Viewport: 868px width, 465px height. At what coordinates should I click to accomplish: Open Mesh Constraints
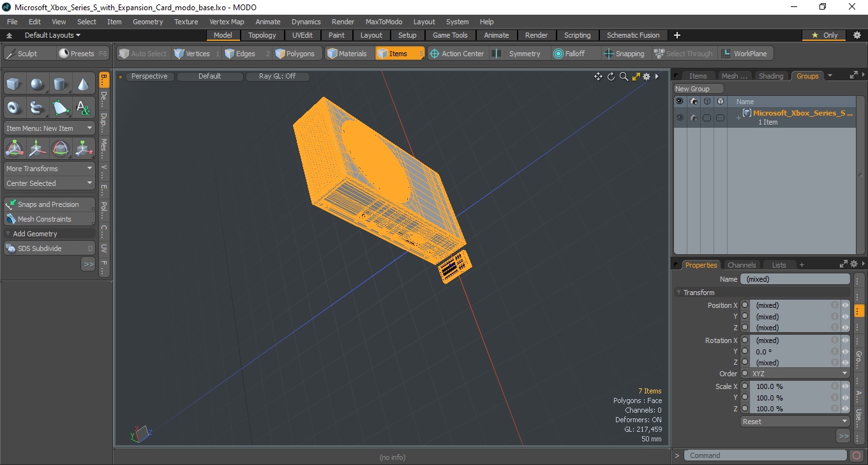[49, 219]
